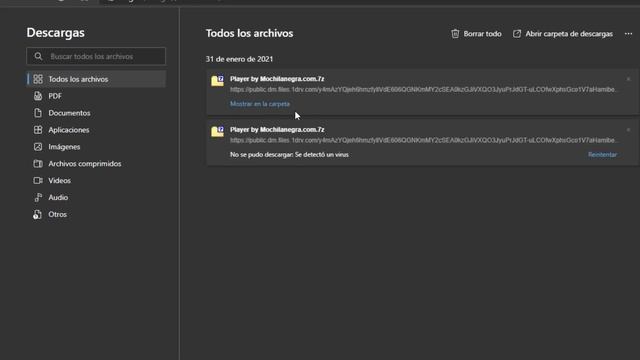This screenshot has height=360, width=640.
Task: Click the Videos camera icon
Action: pyautogui.click(x=38, y=180)
